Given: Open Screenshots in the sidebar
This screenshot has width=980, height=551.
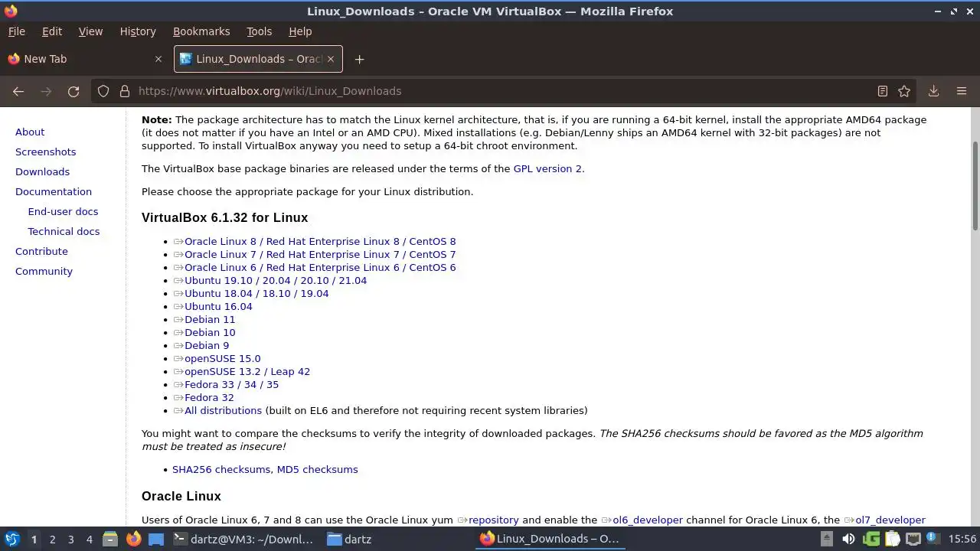Looking at the screenshot, I should (x=45, y=152).
